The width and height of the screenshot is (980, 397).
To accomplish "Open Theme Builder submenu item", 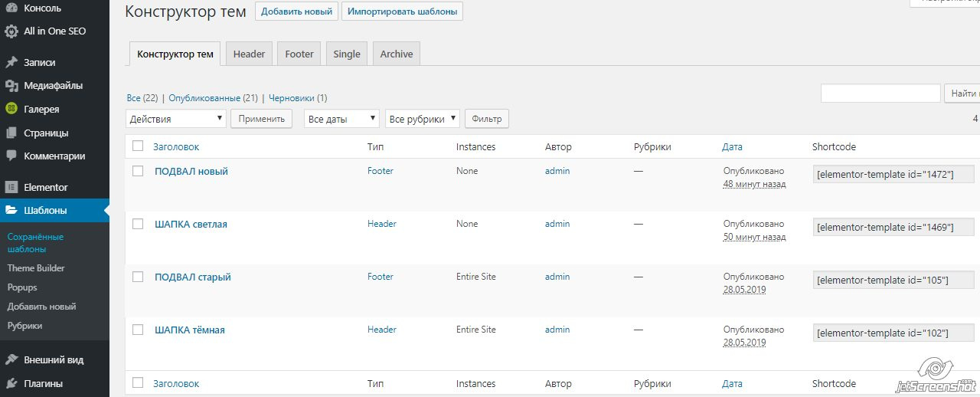I will tap(36, 268).
